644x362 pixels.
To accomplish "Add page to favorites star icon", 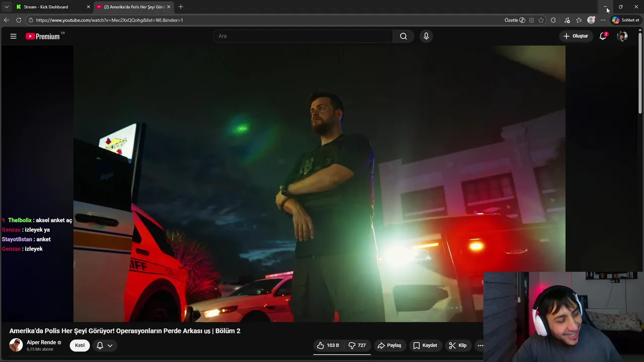I will [541, 20].
